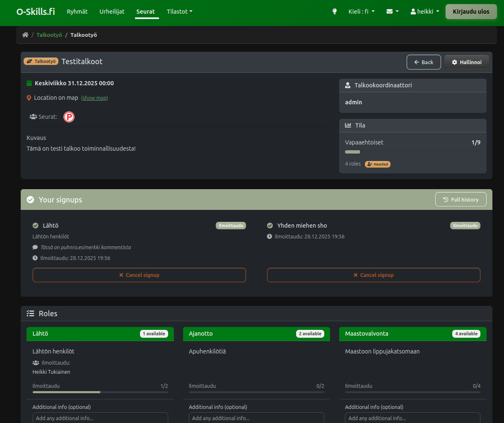This screenshot has width=504, height=423.
Task: Click the Ajanotto additional info field
Action: click(256, 418)
